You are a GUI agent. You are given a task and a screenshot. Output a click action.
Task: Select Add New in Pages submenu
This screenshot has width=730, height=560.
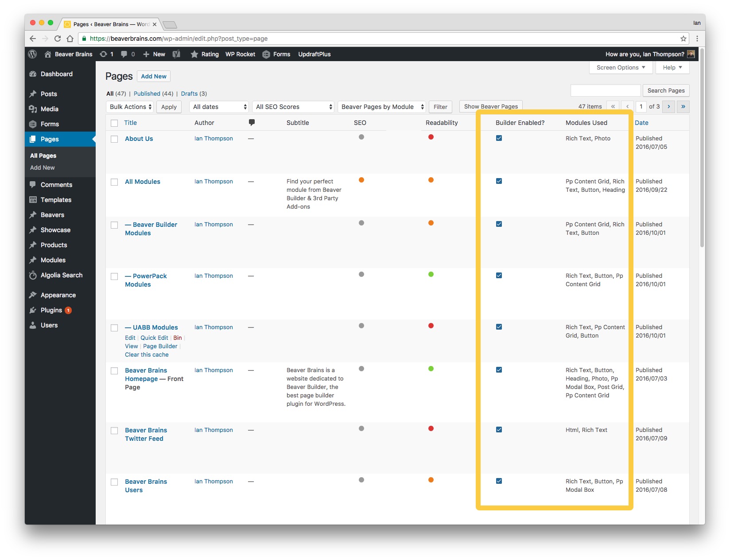[x=43, y=167]
